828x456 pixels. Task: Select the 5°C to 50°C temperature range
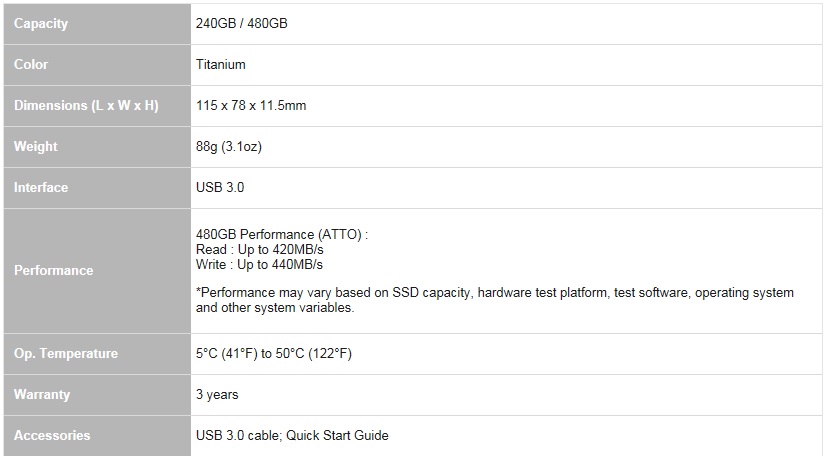pos(274,354)
